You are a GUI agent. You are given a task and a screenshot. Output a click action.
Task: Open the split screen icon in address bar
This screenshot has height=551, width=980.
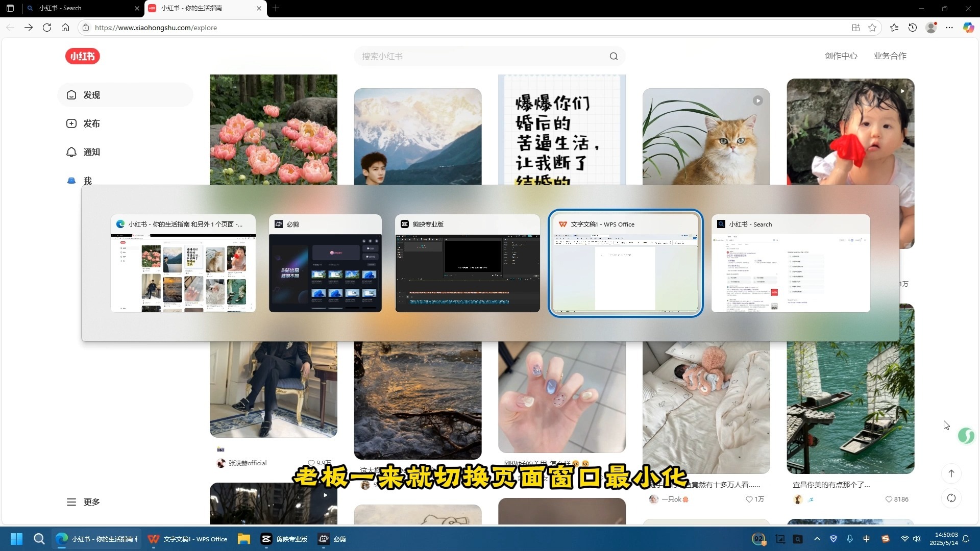click(856, 28)
